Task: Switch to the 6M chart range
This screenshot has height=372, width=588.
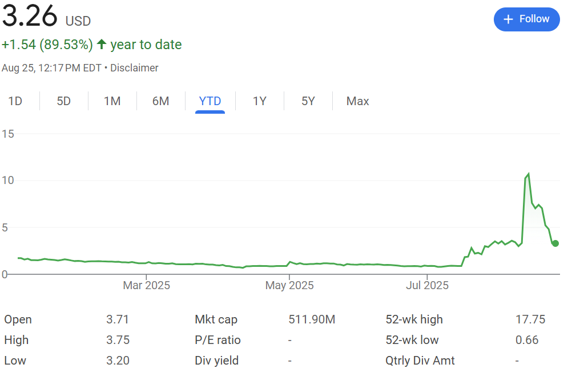Action: [x=160, y=101]
